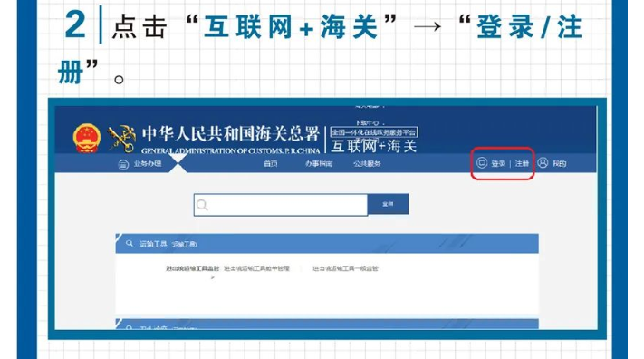This screenshot has width=644, height=359.
Task: Open the 办事指南 tab
Action: point(319,164)
